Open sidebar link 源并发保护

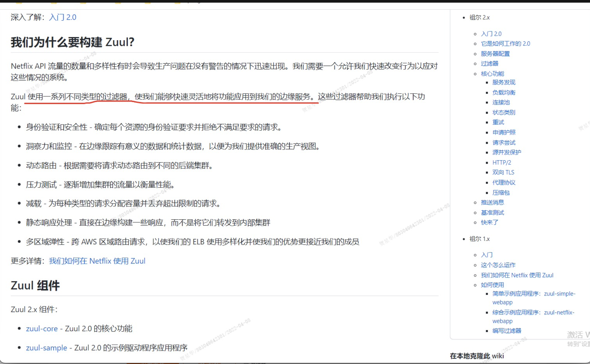click(x=507, y=152)
